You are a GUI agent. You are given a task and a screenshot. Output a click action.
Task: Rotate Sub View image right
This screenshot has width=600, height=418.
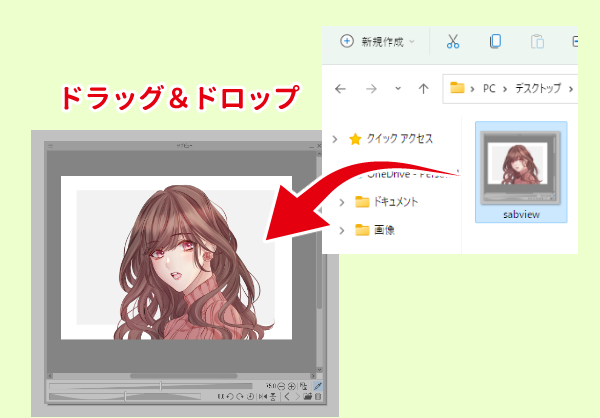pyautogui.click(x=240, y=397)
